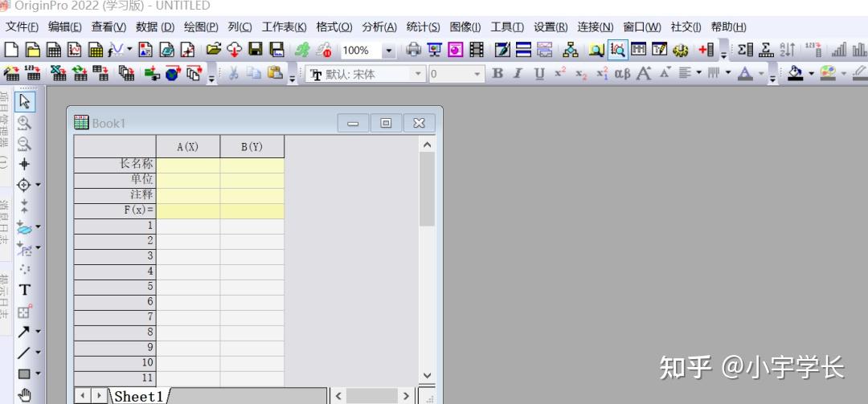Select the Text tool in left toolbar
868x404 pixels.
[x=24, y=290]
